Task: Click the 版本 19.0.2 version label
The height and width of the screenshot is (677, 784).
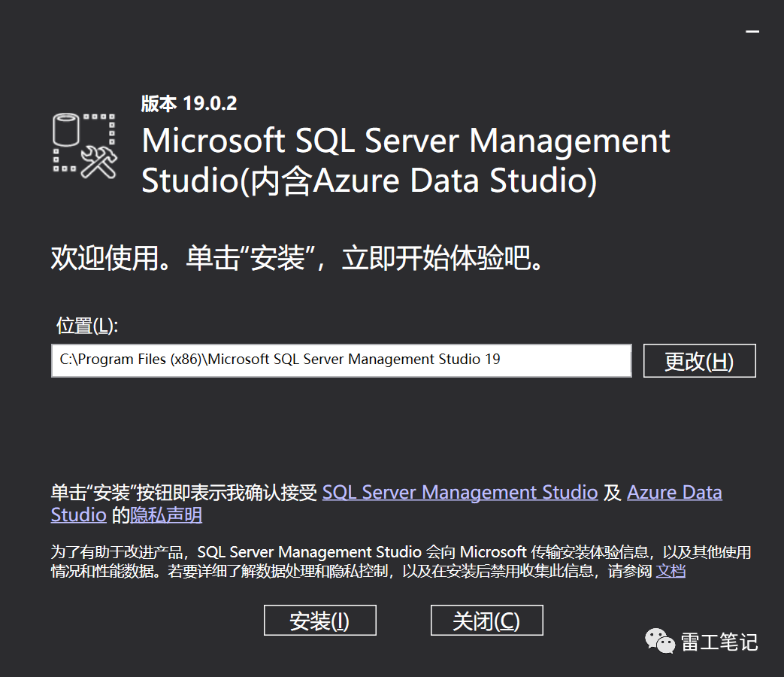Action: (x=189, y=103)
